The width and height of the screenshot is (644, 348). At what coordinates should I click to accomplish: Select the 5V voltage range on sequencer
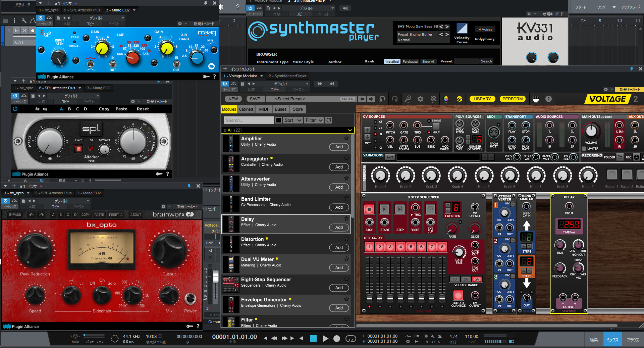pyautogui.click(x=477, y=279)
